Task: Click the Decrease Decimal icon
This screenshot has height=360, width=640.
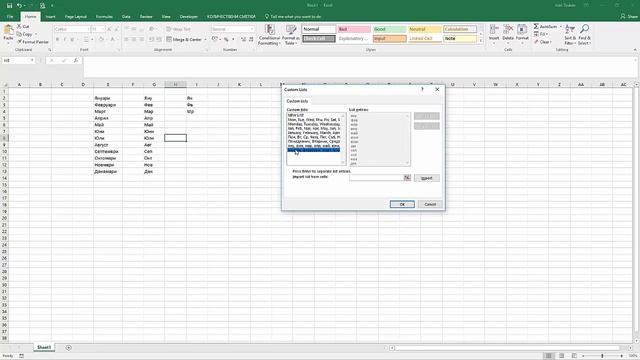Action: 251,40
